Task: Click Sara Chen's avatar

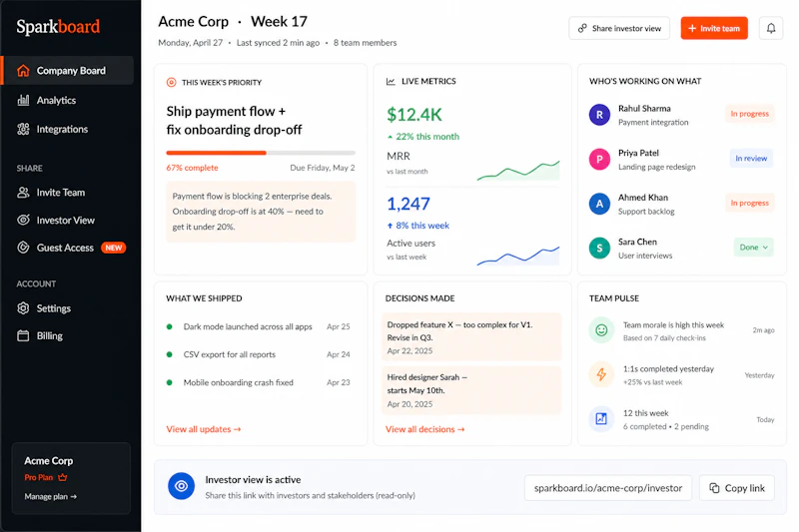Action: 599,249
